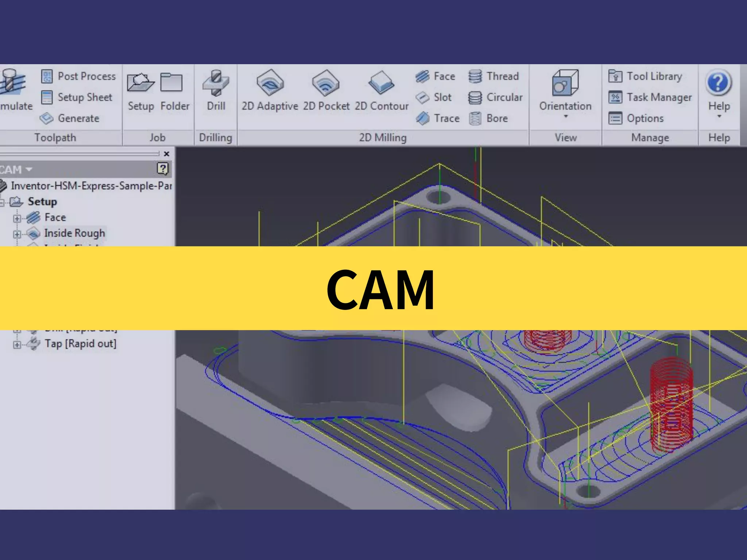The width and height of the screenshot is (747, 560).
Task: Select the Setup item in tree
Action: (x=42, y=202)
